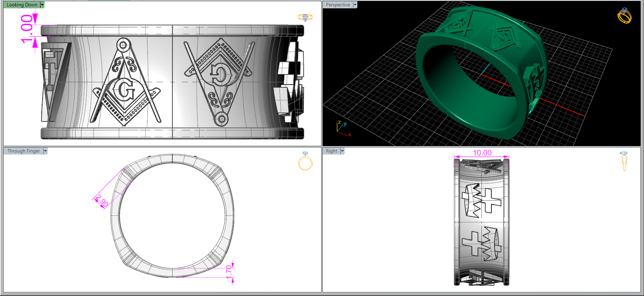Viewport: 644px width, 296px height.
Task: Click the ring orientation icon in Perspective viewport
Action: tap(624, 15)
